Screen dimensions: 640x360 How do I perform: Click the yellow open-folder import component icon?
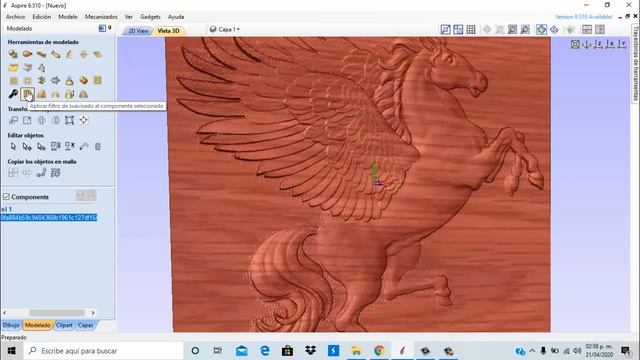coord(13,67)
